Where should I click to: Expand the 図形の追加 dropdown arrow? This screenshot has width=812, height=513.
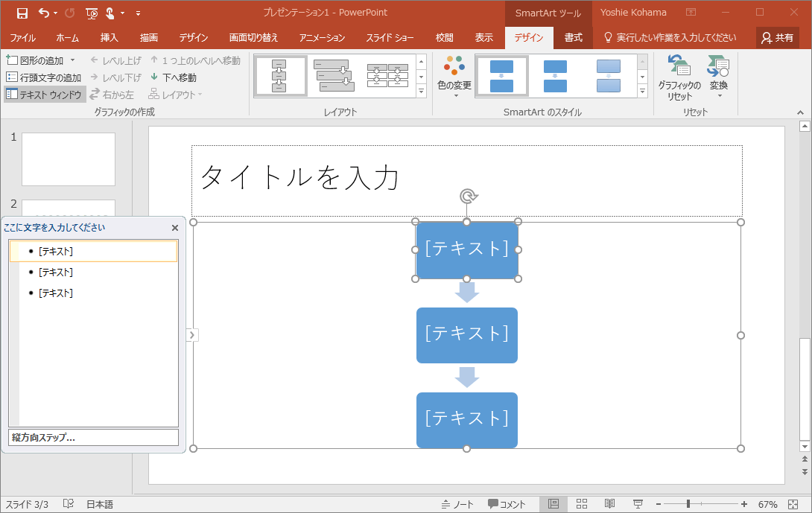point(72,60)
